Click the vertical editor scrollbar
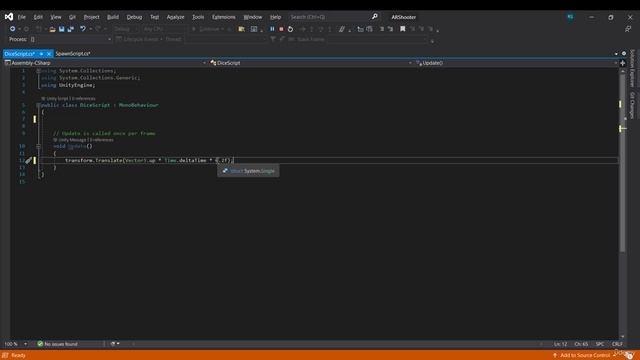 [x=622, y=163]
